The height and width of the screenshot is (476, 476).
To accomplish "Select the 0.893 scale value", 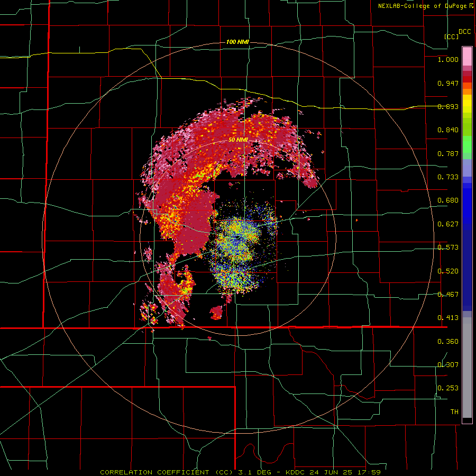I will pyautogui.click(x=448, y=106).
